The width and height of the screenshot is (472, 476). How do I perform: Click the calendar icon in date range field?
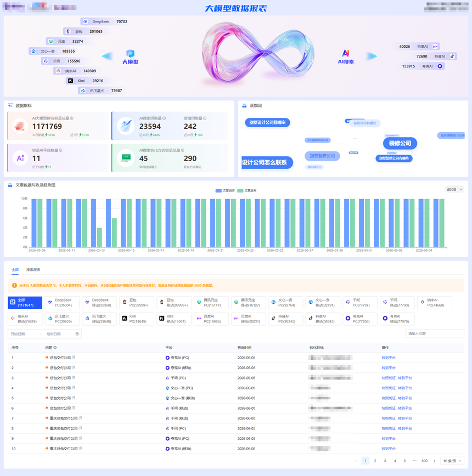77,334
